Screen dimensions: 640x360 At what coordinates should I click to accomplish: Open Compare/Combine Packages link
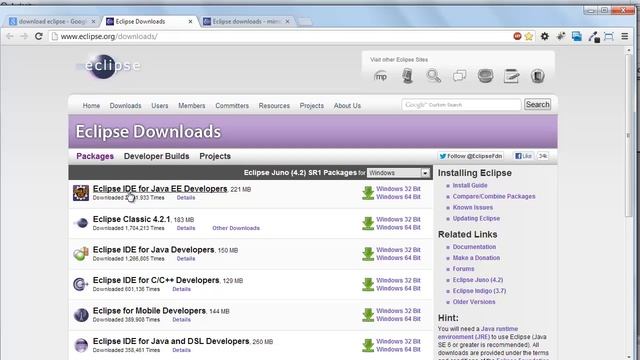[x=494, y=196]
